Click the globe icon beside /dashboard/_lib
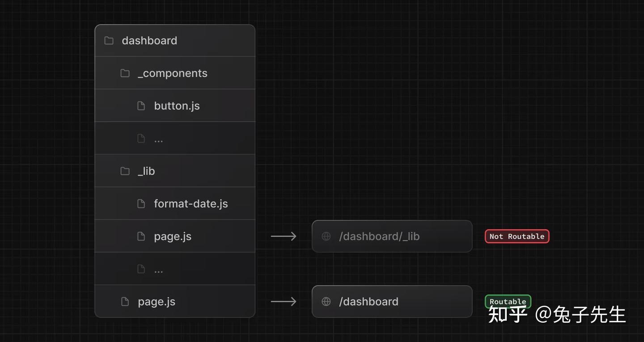Viewport: 644px width, 342px height. [326, 236]
